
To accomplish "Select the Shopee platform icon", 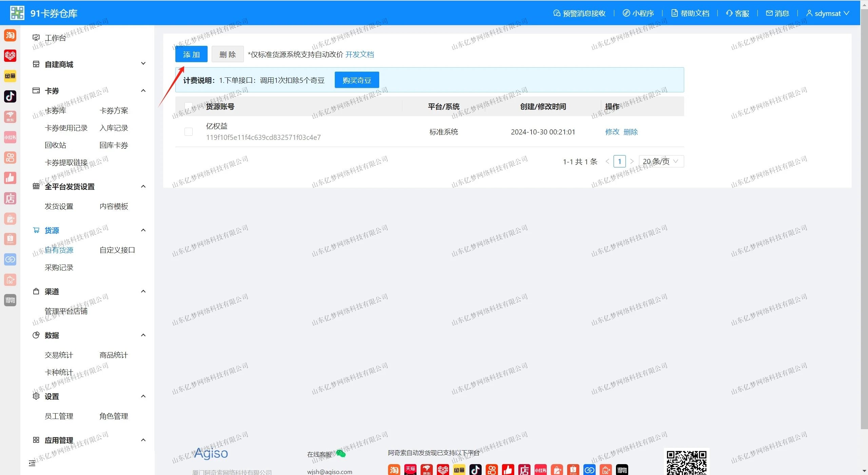I will click(10, 239).
